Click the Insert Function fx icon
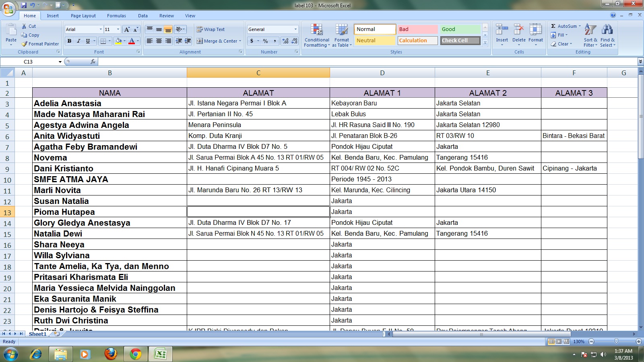Image resolution: width=644 pixels, height=362 pixels. (x=93, y=62)
